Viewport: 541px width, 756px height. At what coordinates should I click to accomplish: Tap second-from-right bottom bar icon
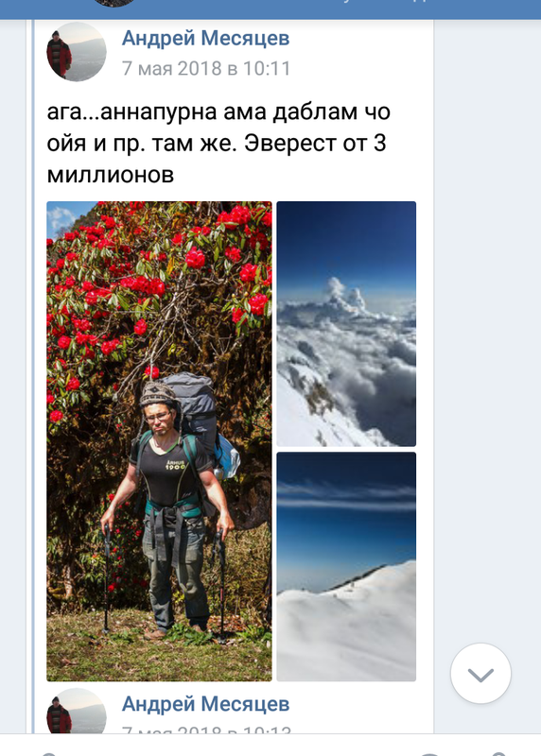click(x=429, y=753)
